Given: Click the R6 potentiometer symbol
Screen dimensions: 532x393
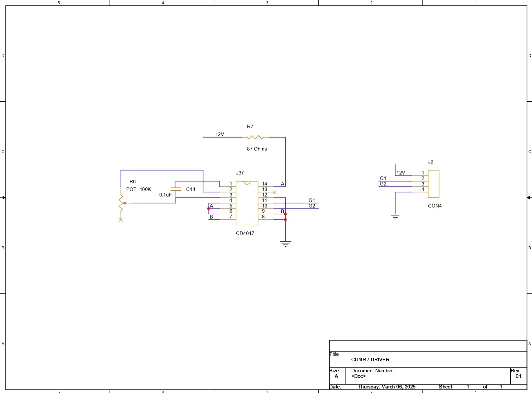Looking at the screenshot, I should pos(121,203).
